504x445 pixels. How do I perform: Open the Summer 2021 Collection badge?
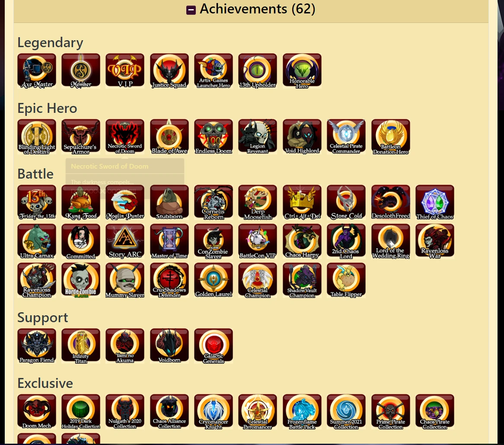346,412
